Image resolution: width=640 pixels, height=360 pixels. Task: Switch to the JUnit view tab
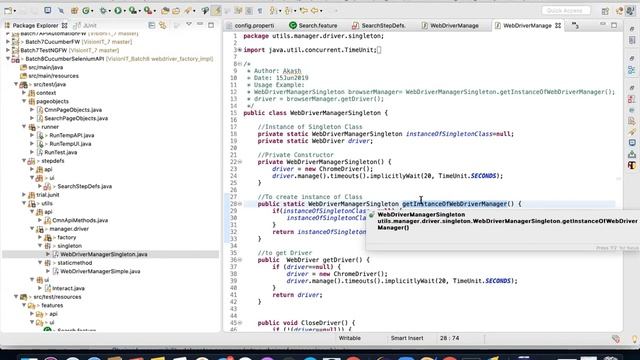(85, 25)
